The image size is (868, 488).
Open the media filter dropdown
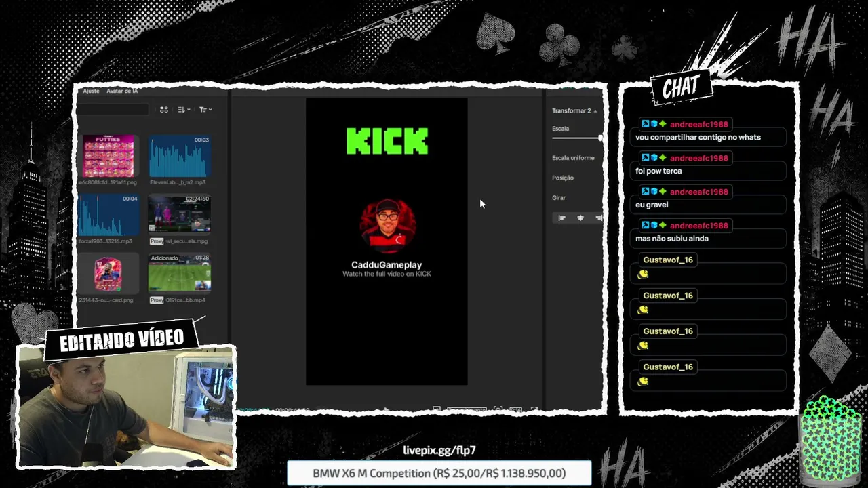click(x=205, y=109)
